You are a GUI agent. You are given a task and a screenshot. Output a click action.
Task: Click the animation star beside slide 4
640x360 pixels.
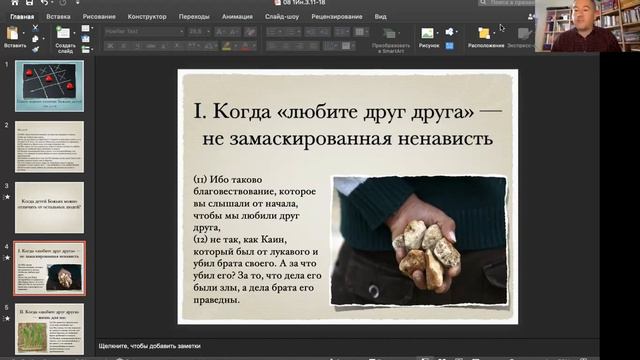tap(7, 258)
